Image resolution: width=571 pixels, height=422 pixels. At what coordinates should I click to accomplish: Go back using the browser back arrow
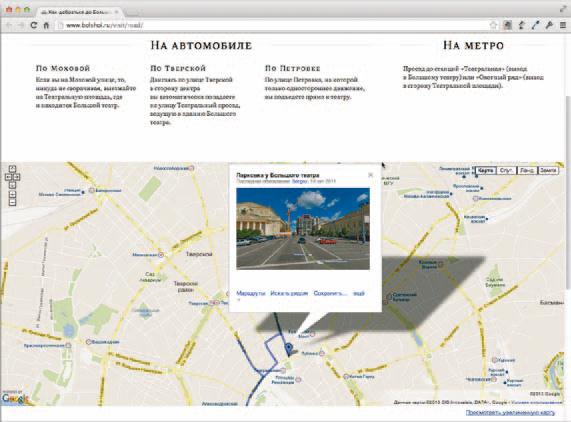(9, 25)
